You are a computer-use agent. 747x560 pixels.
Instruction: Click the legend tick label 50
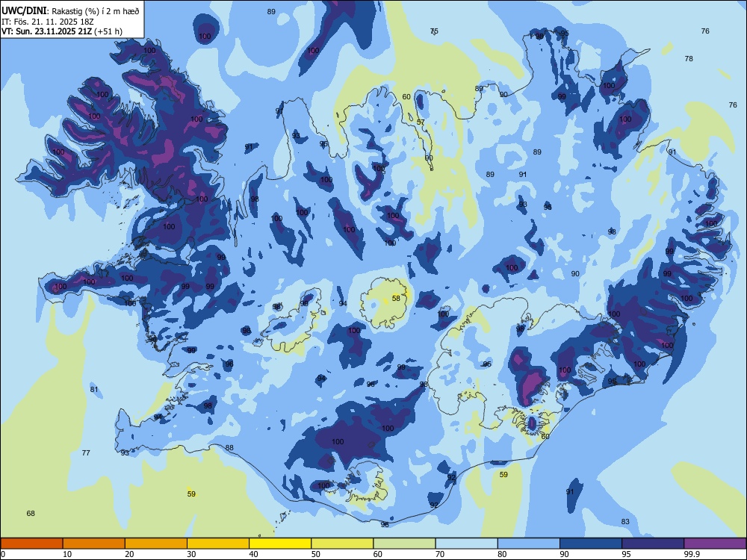pos(315,554)
